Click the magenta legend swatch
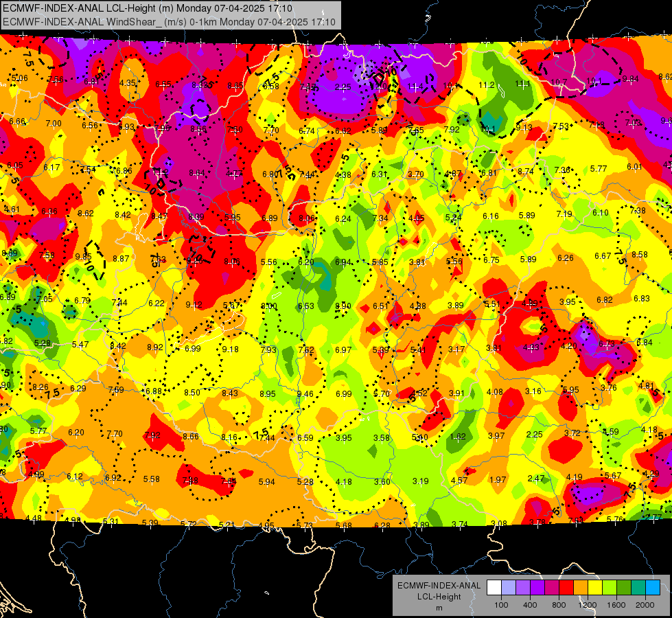 tap(552, 588)
